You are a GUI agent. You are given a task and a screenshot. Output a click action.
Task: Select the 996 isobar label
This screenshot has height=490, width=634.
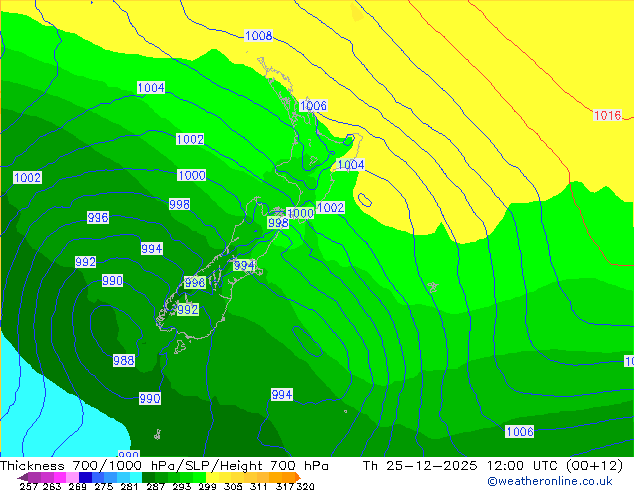(x=98, y=218)
